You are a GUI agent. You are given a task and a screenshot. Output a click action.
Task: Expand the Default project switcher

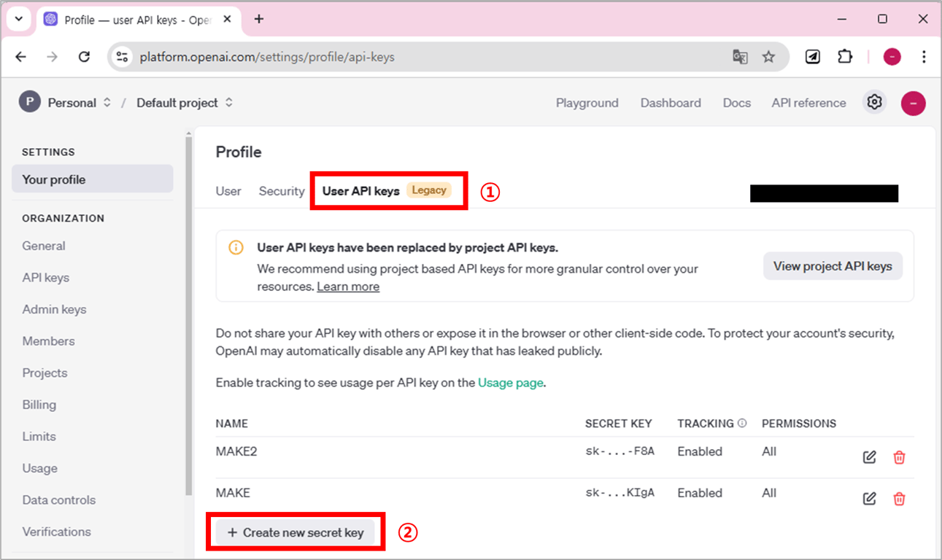click(228, 103)
